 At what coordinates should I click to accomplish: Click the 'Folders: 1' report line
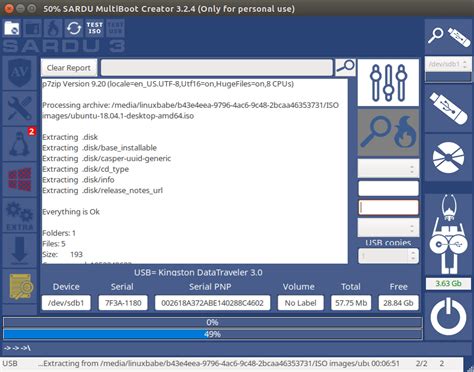(x=59, y=233)
